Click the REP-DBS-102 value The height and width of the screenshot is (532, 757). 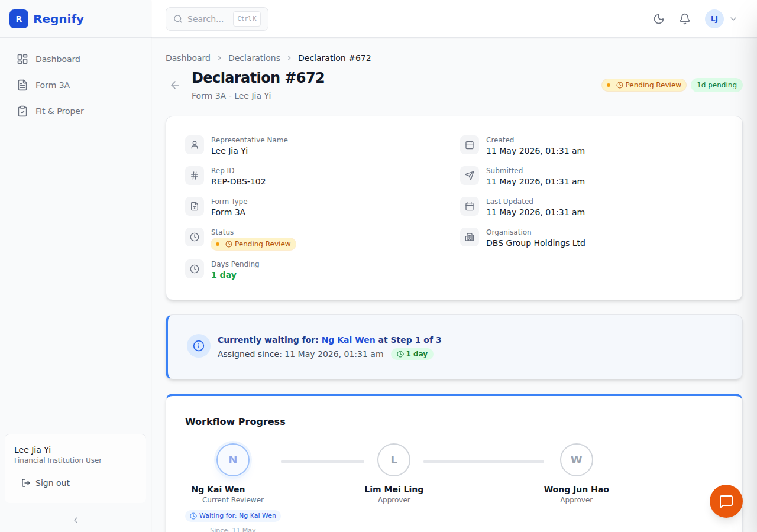click(238, 181)
